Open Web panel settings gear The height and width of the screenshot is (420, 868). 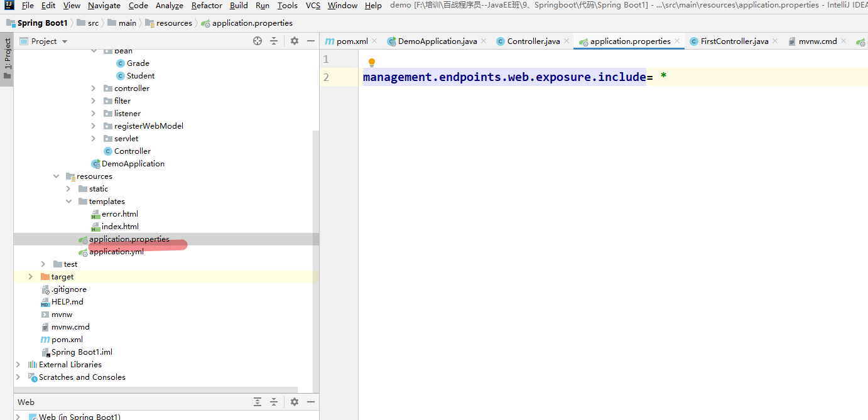[295, 402]
